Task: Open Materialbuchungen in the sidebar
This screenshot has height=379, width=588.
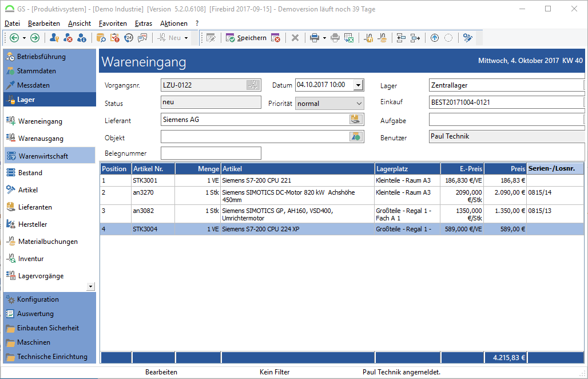Action: 50,242
